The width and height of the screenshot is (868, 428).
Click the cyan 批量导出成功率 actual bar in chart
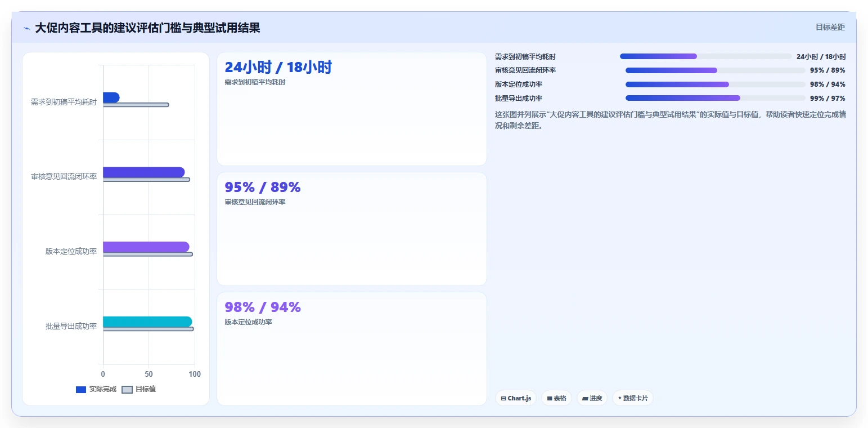(147, 322)
